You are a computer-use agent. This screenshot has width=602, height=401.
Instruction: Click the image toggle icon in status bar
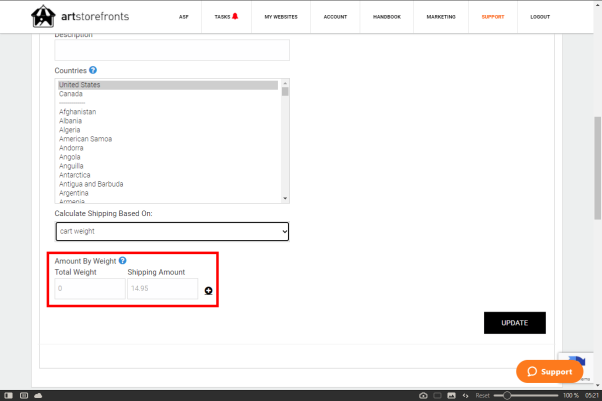pos(451,396)
